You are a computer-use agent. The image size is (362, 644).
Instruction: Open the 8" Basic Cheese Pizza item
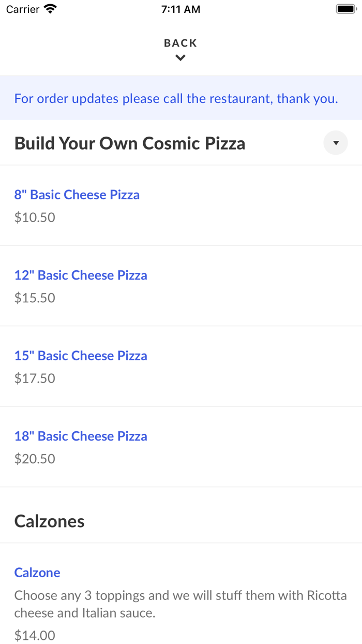tap(77, 195)
